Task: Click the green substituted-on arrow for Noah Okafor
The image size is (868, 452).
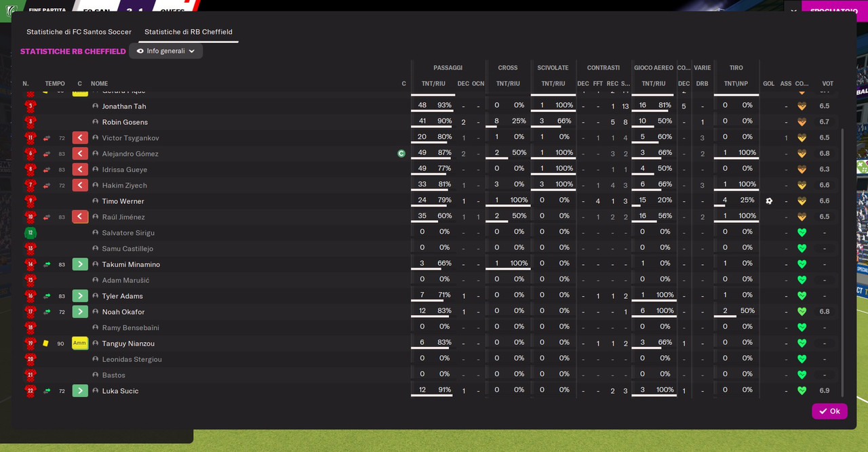Action: point(80,312)
